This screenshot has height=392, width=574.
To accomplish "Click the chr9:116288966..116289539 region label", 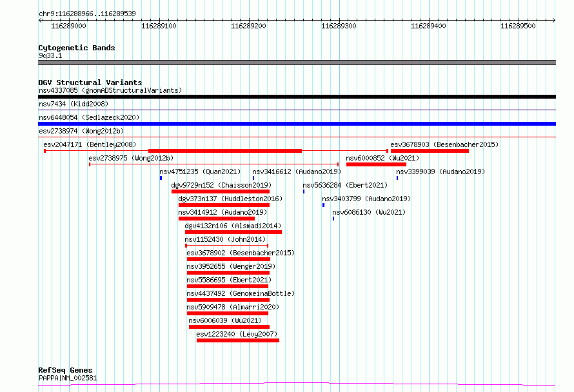I will point(87,14).
